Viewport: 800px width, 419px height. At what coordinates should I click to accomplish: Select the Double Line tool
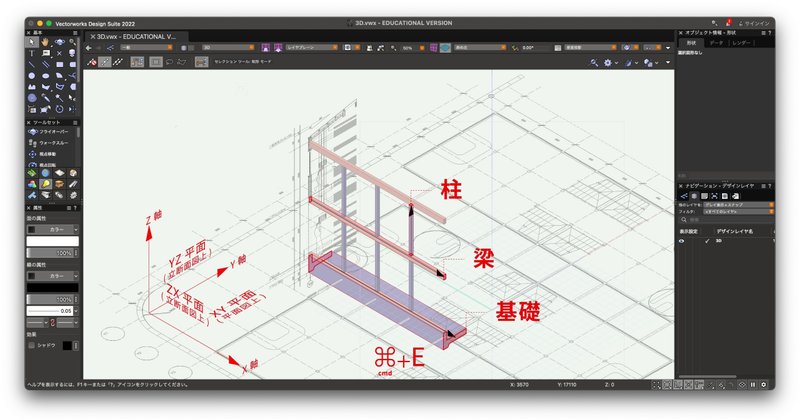45,64
